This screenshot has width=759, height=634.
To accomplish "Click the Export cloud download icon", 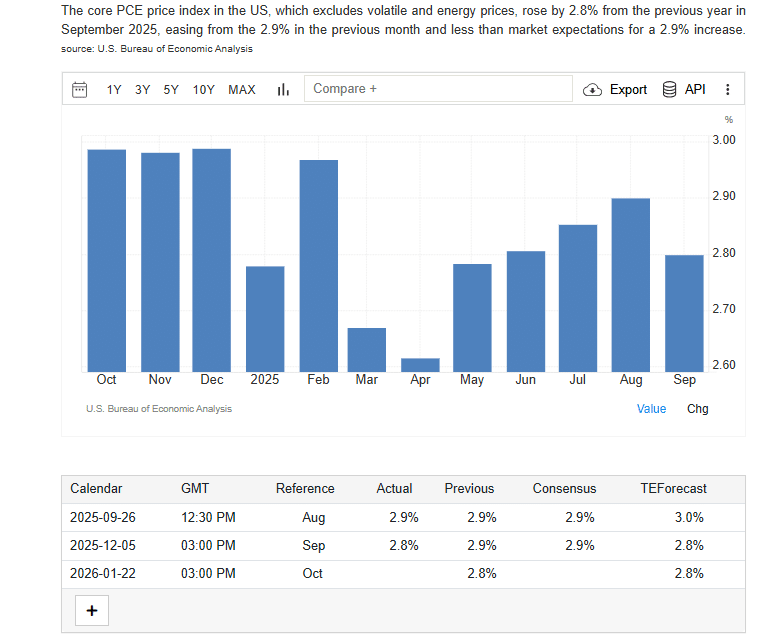I will click(x=592, y=90).
